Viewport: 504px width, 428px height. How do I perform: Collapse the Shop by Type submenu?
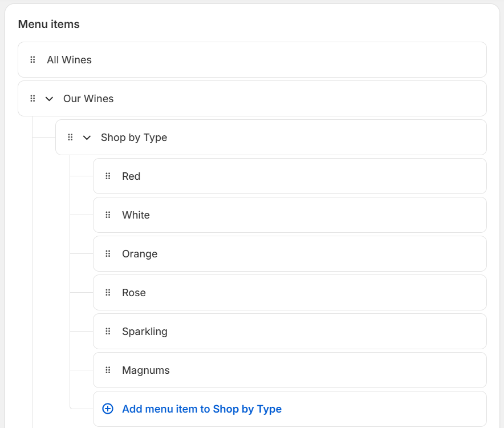[x=87, y=138]
